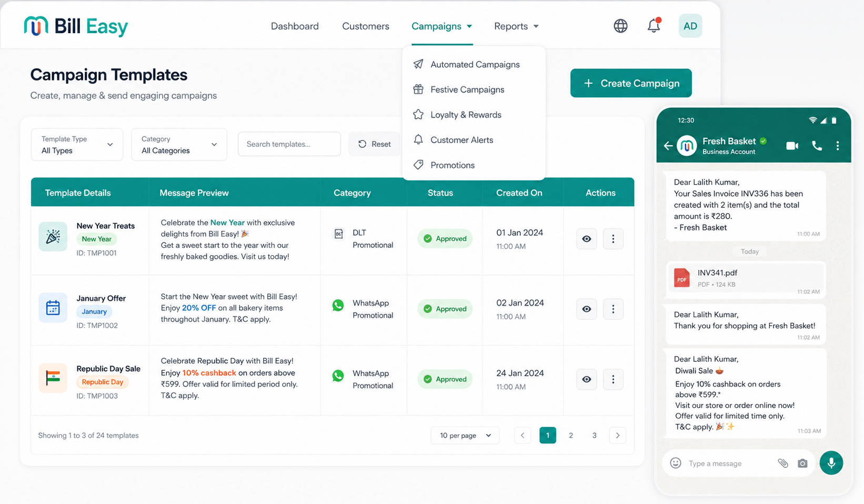The height and width of the screenshot is (504, 864).
Task: Go to page 3
Action: pyautogui.click(x=595, y=435)
